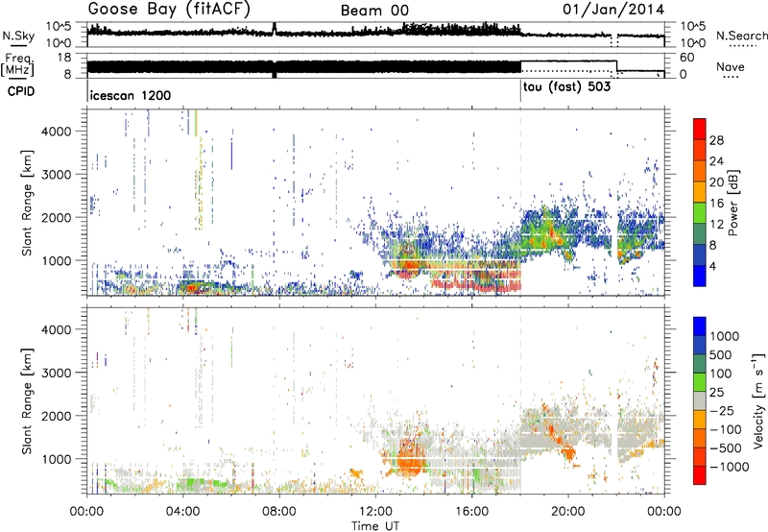768x532 pixels.
Task: Click the '16:00' time tick label
Action: pyautogui.click(x=471, y=512)
